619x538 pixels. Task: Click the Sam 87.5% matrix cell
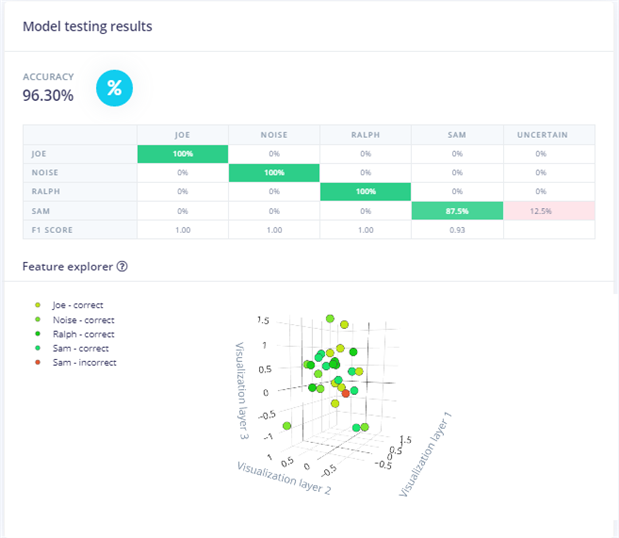[x=457, y=211]
